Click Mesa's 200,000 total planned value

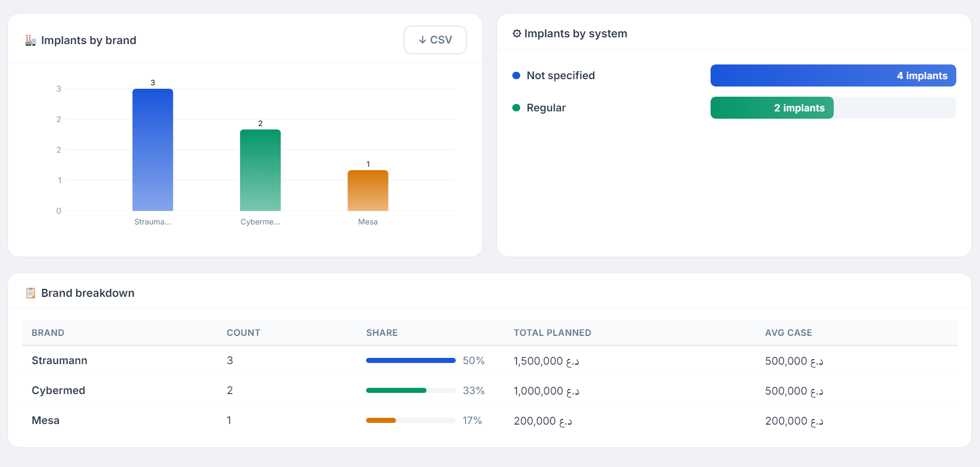[543, 421]
